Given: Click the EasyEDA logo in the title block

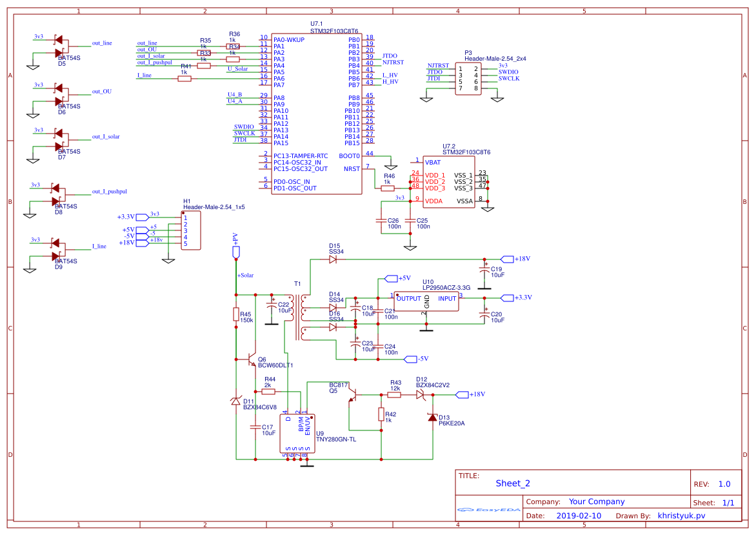Looking at the screenshot, I should click(x=488, y=509).
